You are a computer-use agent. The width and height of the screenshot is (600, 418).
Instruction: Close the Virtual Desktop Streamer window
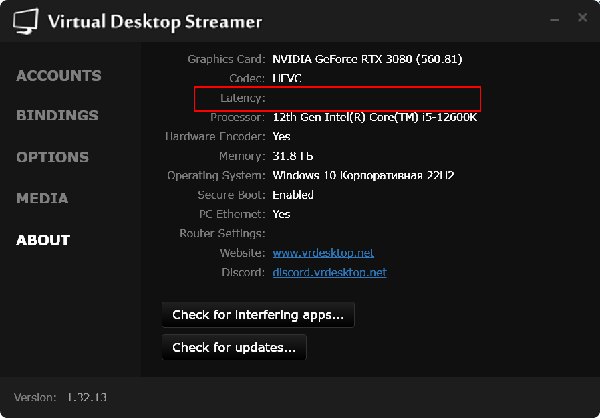(582, 17)
